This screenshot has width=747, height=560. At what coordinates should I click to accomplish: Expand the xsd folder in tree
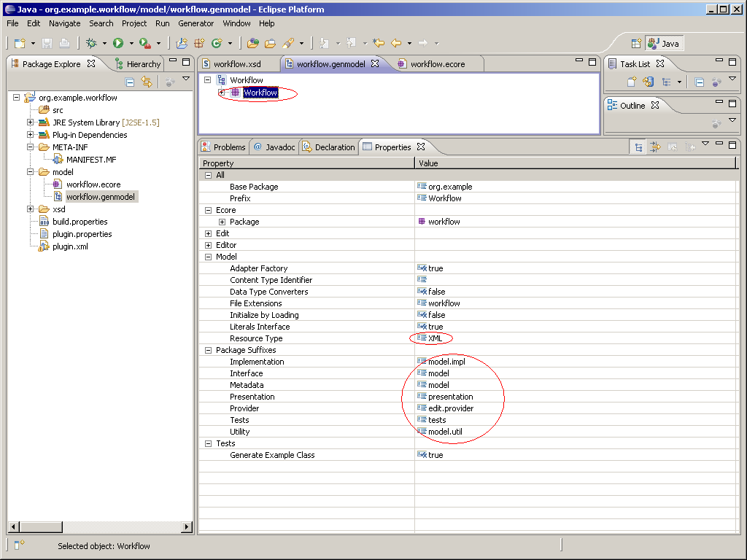pos(31,209)
